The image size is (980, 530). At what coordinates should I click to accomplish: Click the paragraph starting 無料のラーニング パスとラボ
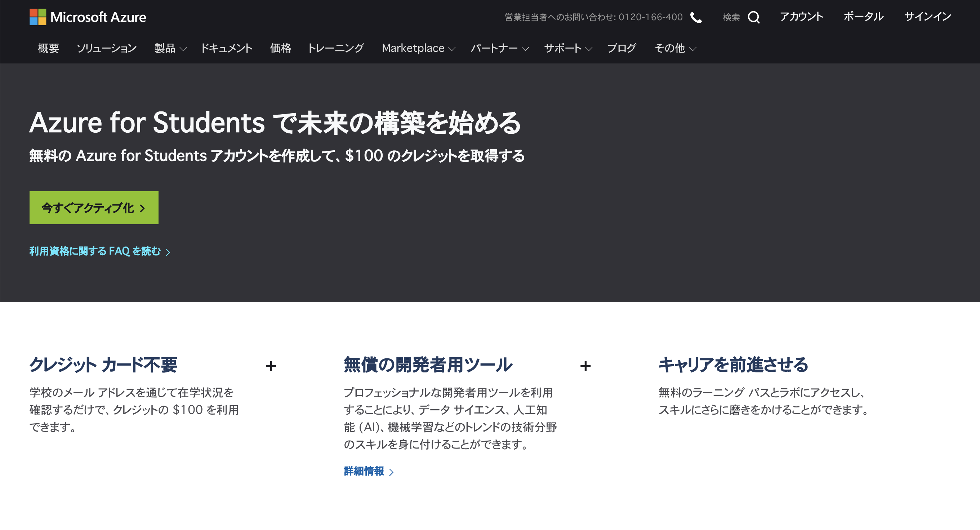tap(764, 401)
